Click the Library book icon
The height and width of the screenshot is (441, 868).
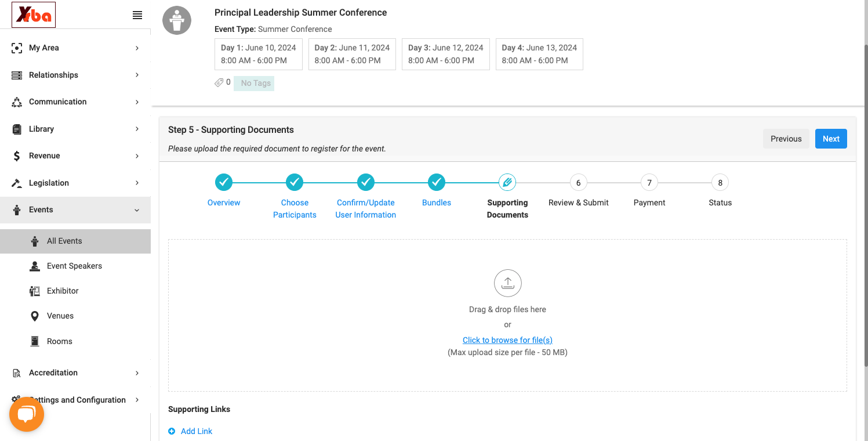tap(17, 129)
